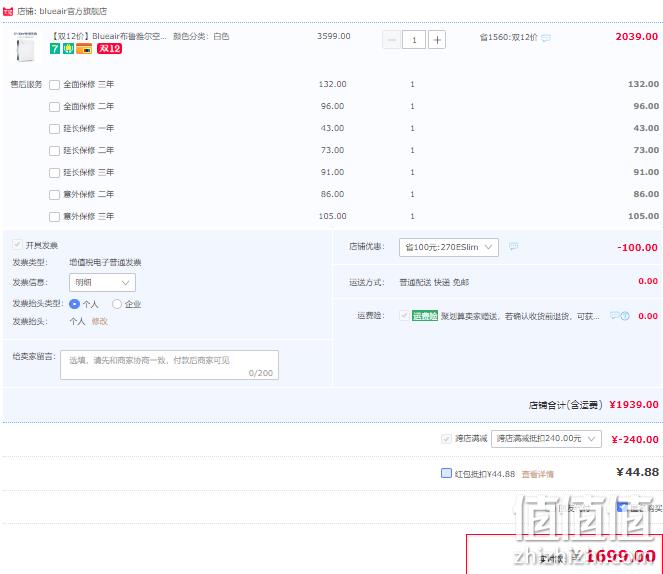Increase quantity with the plus button
The image size is (663, 574).
(x=437, y=40)
